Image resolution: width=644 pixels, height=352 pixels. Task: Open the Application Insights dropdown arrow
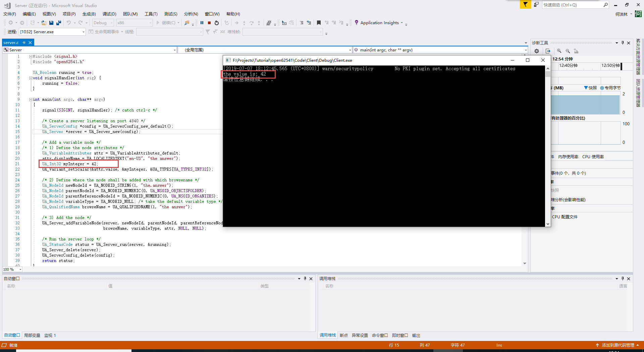pos(401,23)
